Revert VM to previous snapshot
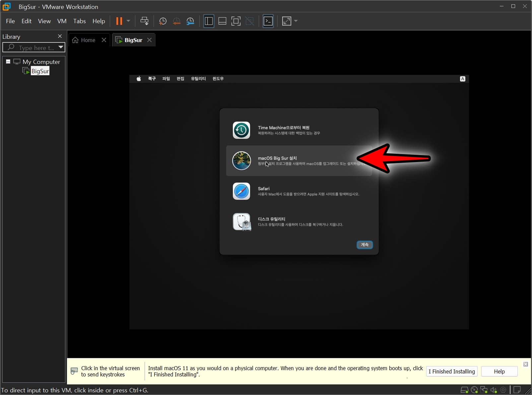The width and height of the screenshot is (532, 395). tap(176, 21)
